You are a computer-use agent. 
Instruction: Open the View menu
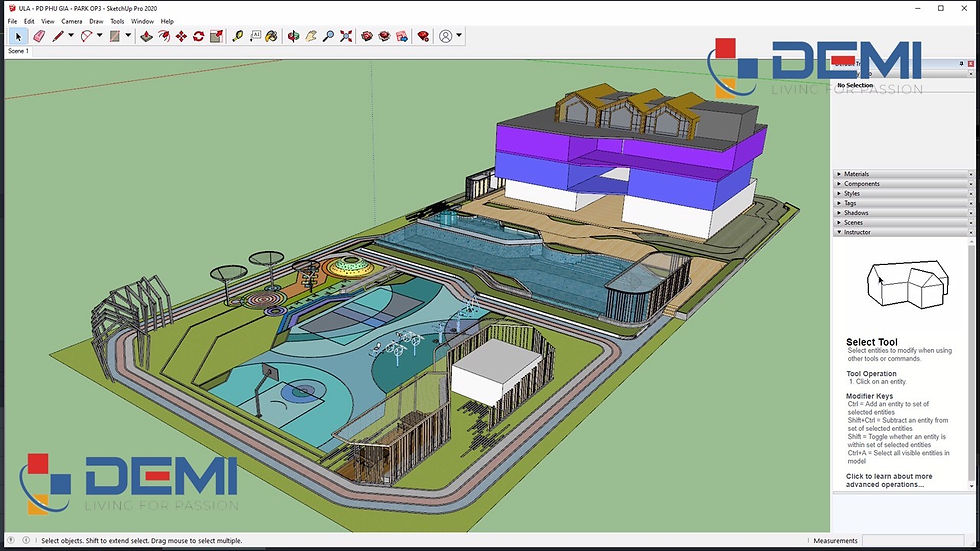tap(48, 21)
